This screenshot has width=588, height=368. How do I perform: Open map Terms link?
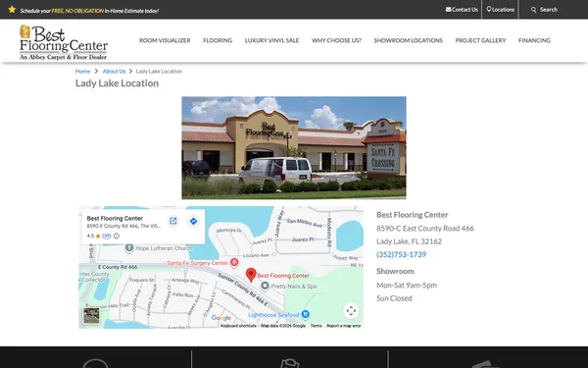[317, 326]
